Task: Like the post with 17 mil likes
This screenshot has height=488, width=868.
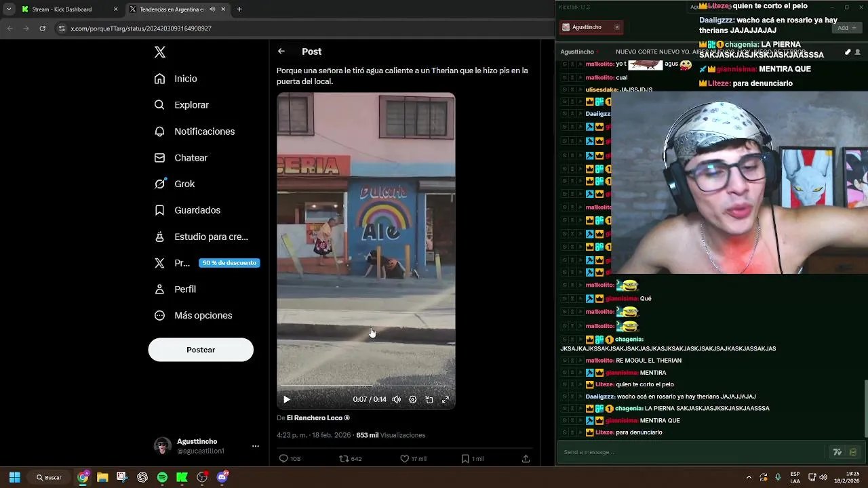Action: click(413, 459)
